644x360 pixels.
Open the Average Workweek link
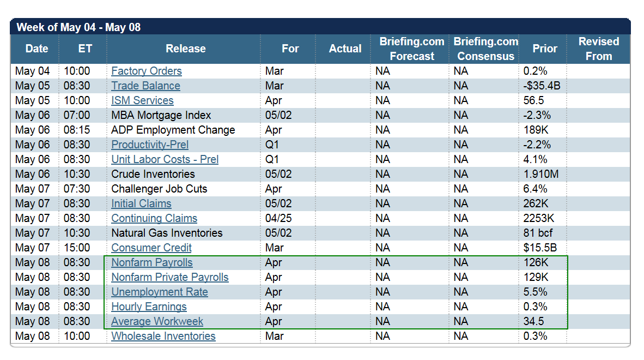pos(157,321)
